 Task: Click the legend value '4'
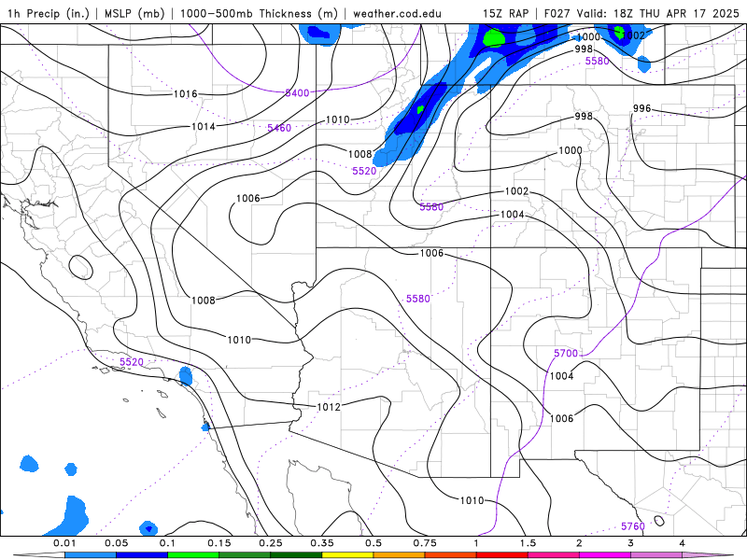coord(683,543)
